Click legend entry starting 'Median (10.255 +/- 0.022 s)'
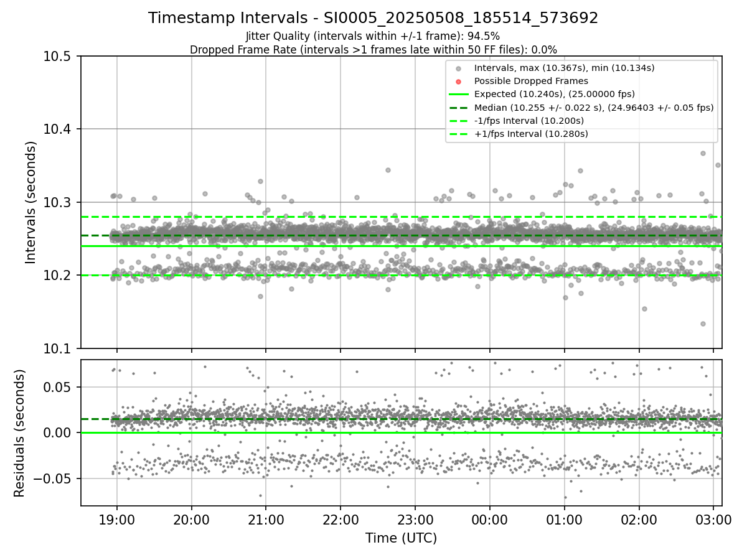The height and width of the screenshot is (560, 747). coord(594,108)
